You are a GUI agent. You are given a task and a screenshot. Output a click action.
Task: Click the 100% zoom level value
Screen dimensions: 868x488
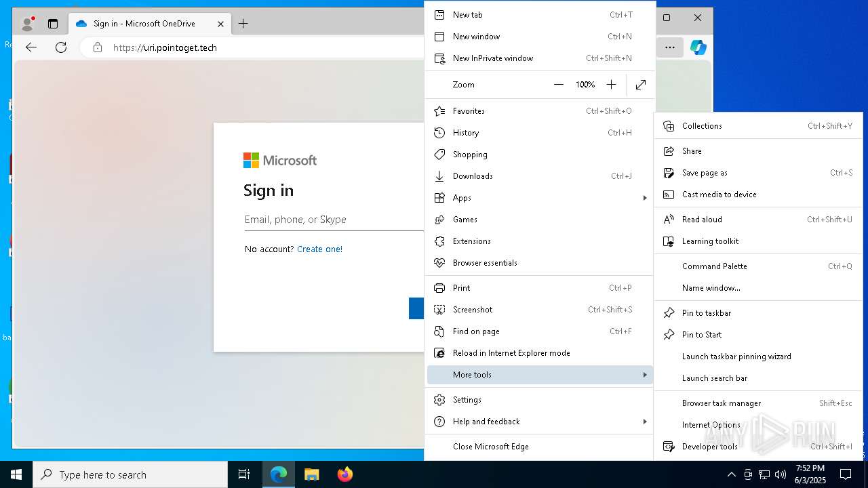click(x=585, y=85)
